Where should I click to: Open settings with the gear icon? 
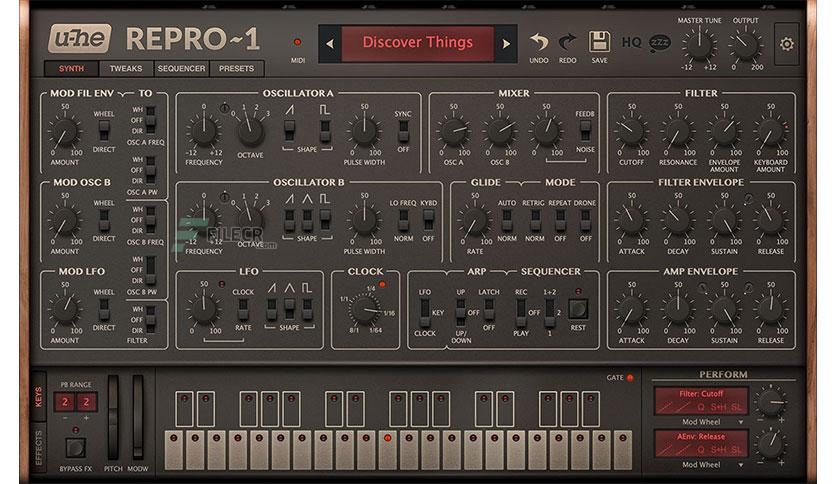786,44
